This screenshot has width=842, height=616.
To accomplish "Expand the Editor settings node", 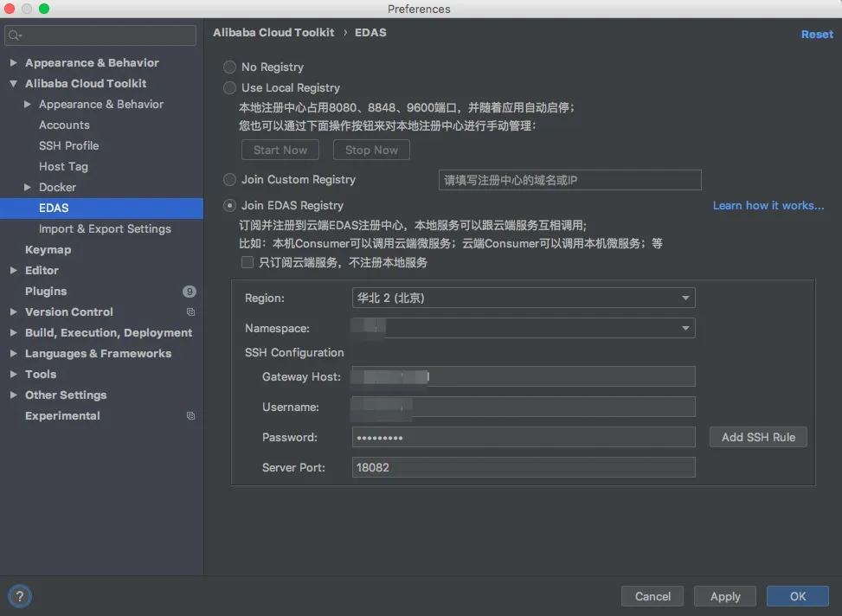I will click(14, 271).
